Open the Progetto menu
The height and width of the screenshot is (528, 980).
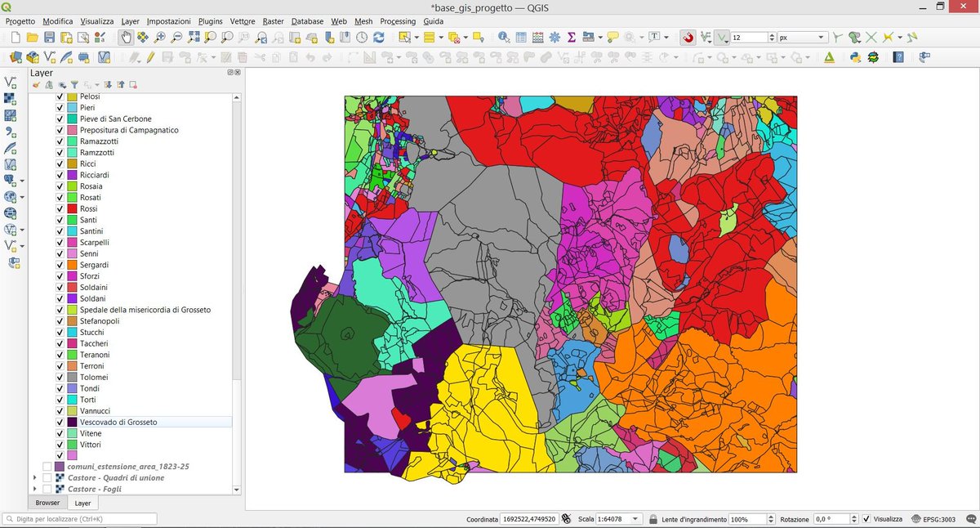(x=20, y=20)
